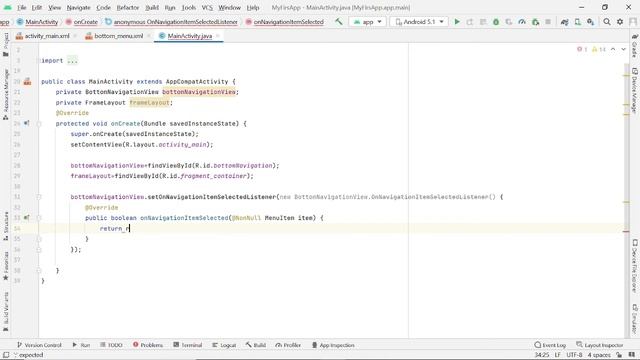
Task: Open the Profiler tool window
Action: (288, 345)
